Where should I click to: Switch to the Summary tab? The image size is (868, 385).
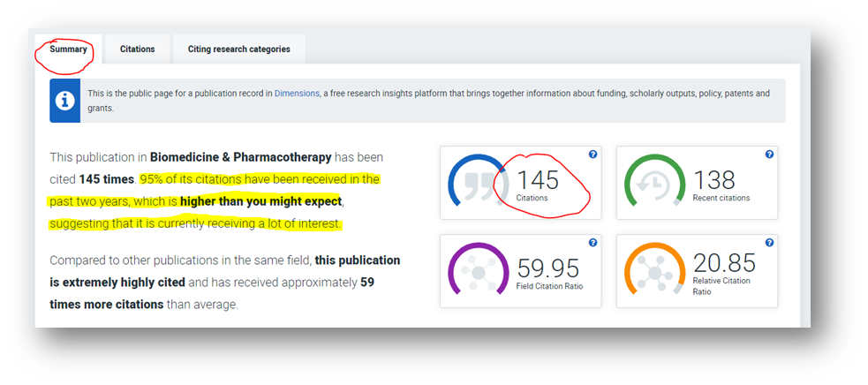coord(68,49)
